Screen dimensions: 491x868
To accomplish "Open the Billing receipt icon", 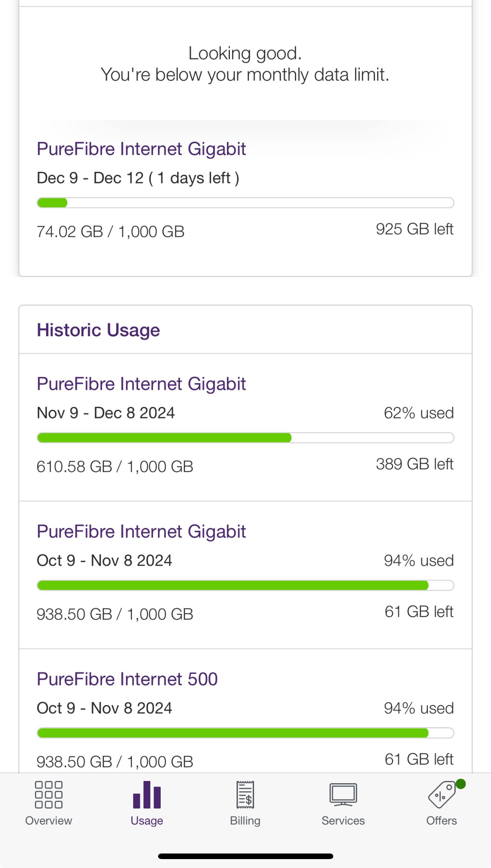I will click(x=245, y=795).
